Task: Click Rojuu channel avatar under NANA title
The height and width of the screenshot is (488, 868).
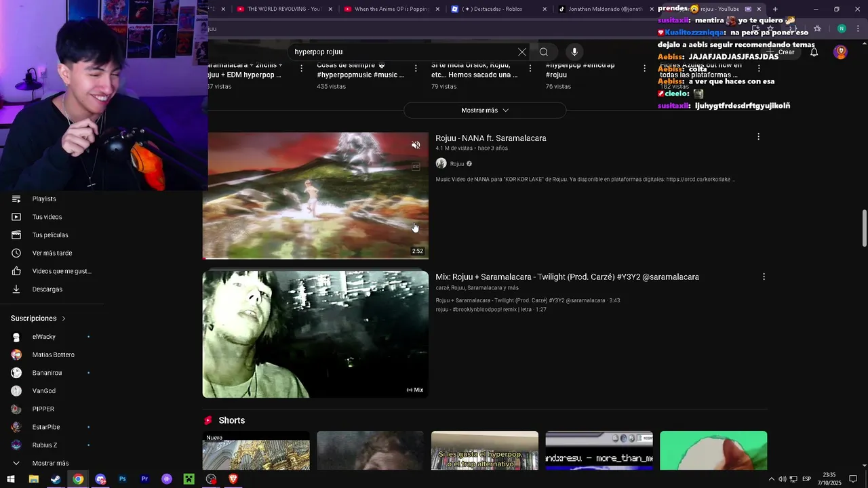Action: [441, 163]
